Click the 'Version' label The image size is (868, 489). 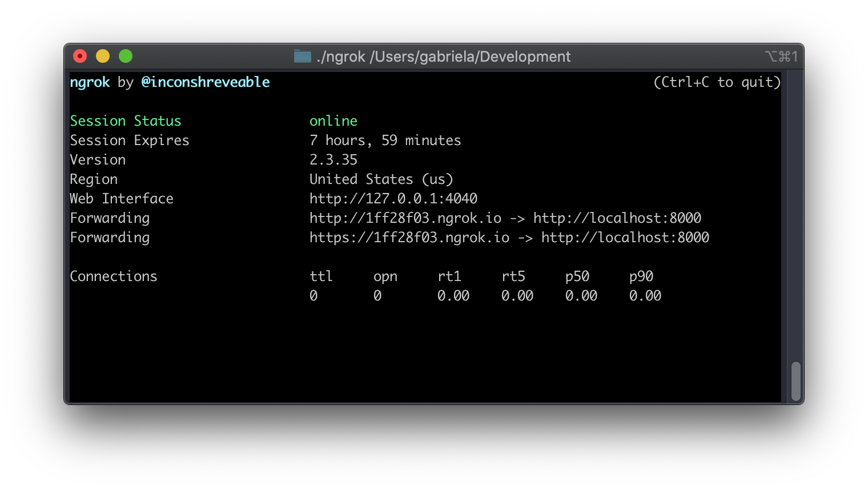tap(98, 160)
